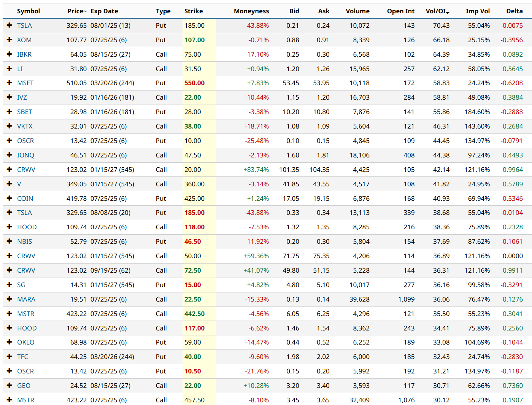Image resolution: width=532 pixels, height=405 pixels.
Task: Expand the SBET row plus icon
Action: [10, 111]
